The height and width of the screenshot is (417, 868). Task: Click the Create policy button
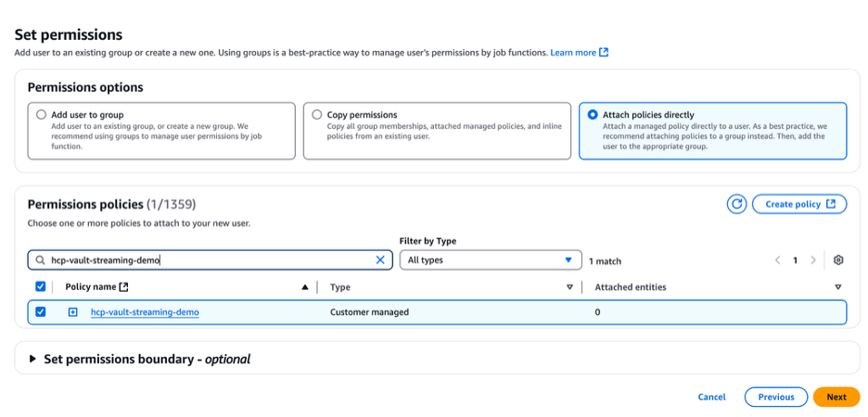pyautogui.click(x=799, y=204)
